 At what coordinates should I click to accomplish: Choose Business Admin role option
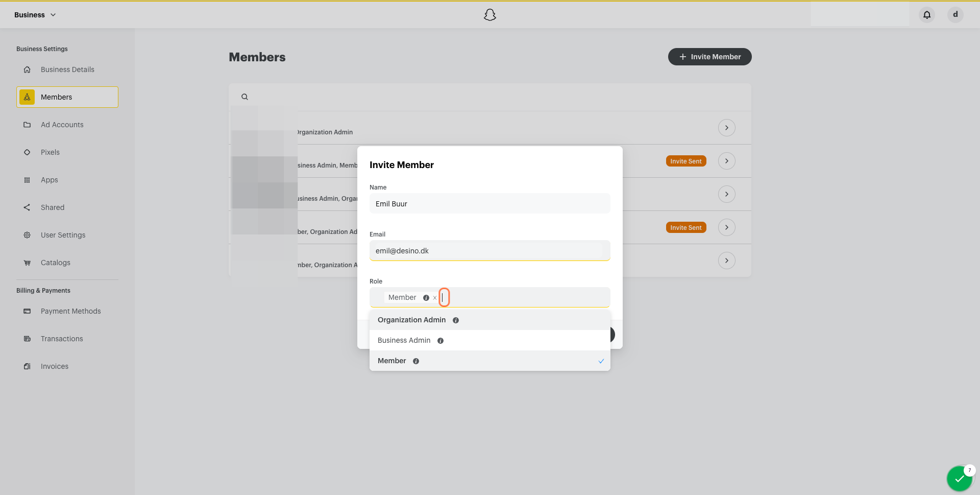point(490,340)
